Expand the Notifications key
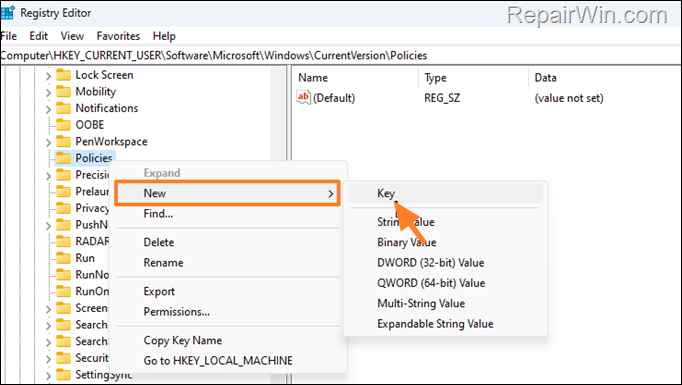The width and height of the screenshot is (682, 385). pos(48,109)
